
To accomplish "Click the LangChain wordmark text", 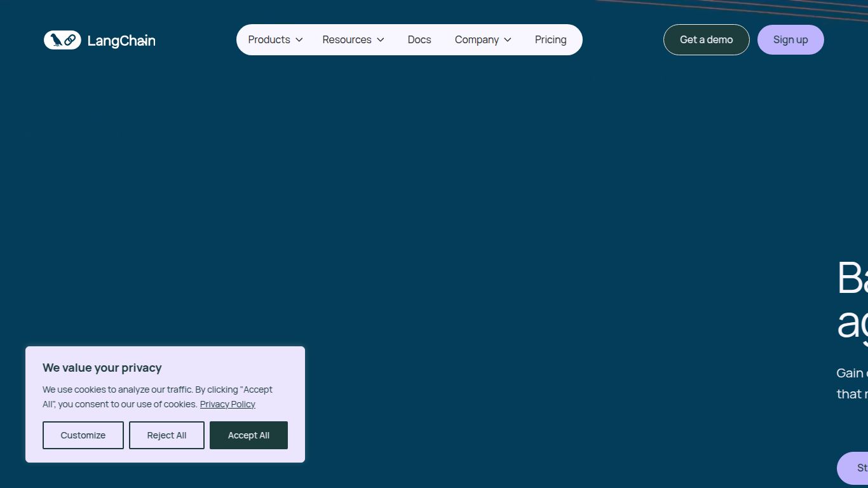I will 121,41.
